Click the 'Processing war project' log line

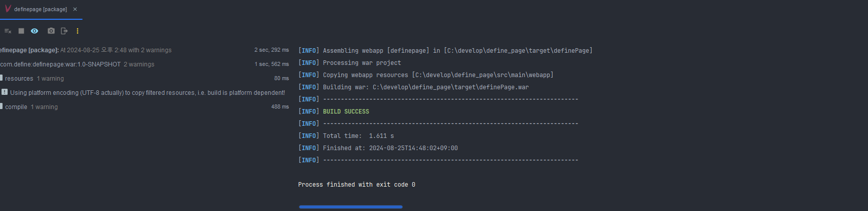(x=349, y=63)
